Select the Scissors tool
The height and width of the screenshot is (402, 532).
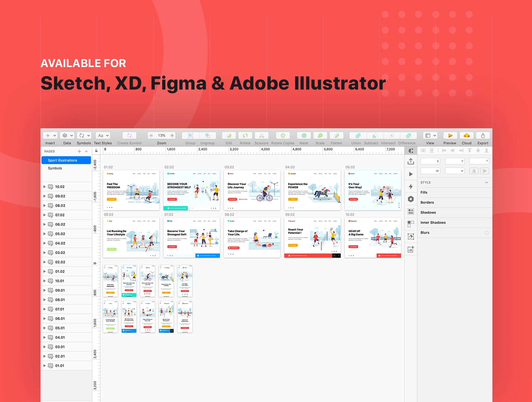262,135
